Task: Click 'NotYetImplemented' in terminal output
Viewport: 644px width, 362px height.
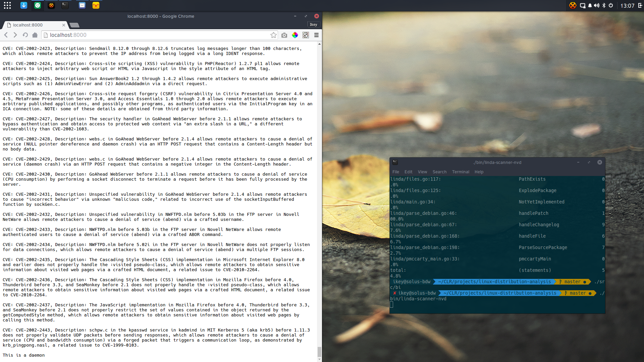Action: point(542,202)
